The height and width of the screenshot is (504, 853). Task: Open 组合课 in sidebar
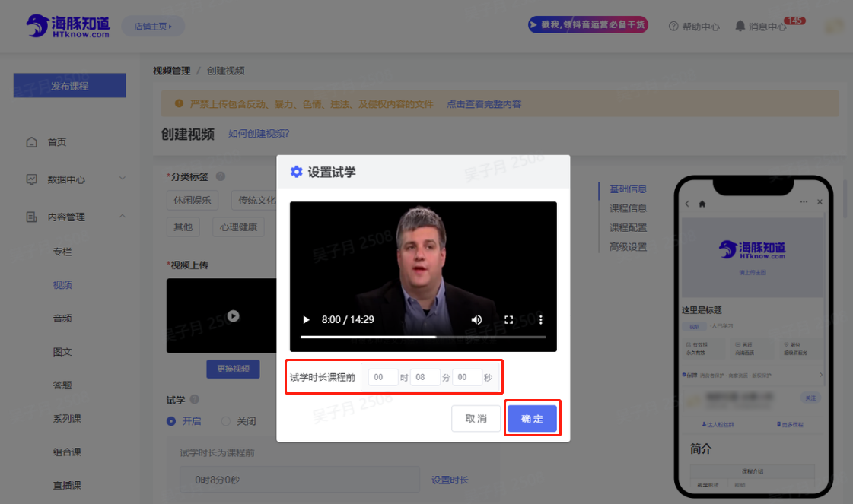click(67, 452)
